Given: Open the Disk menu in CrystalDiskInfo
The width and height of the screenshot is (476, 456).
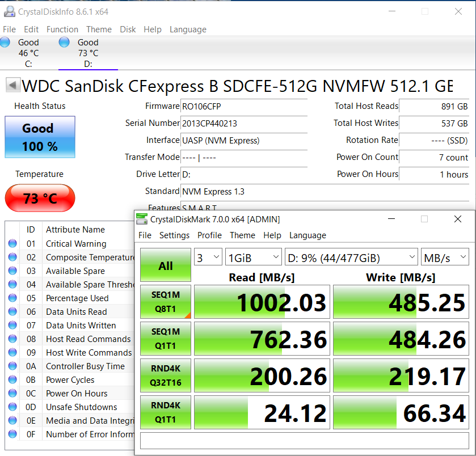Looking at the screenshot, I should pyautogui.click(x=128, y=29).
